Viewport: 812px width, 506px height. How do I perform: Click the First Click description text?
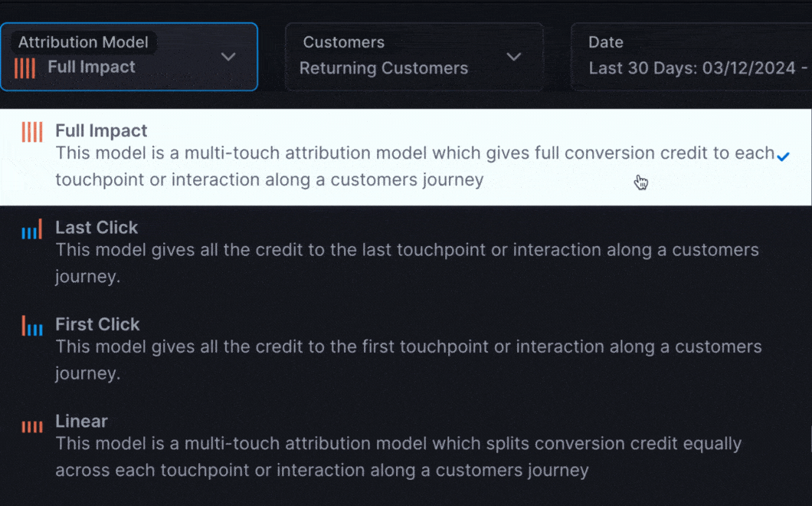pyautogui.click(x=408, y=360)
